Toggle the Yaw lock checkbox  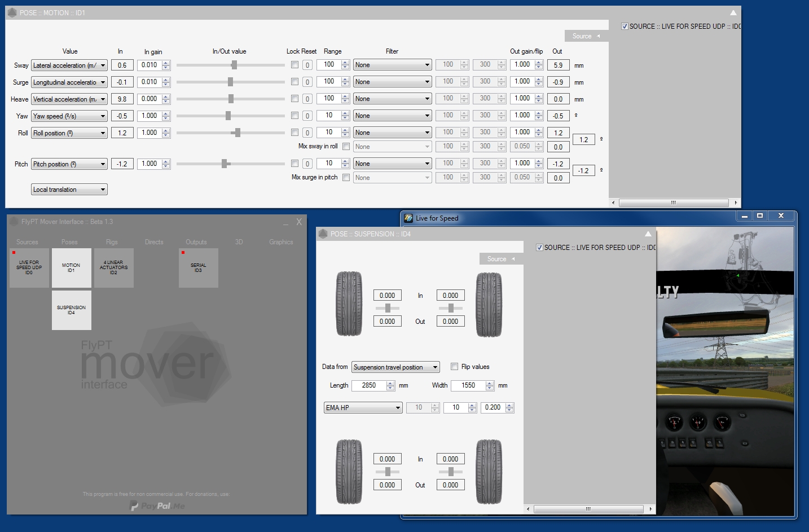tap(294, 116)
